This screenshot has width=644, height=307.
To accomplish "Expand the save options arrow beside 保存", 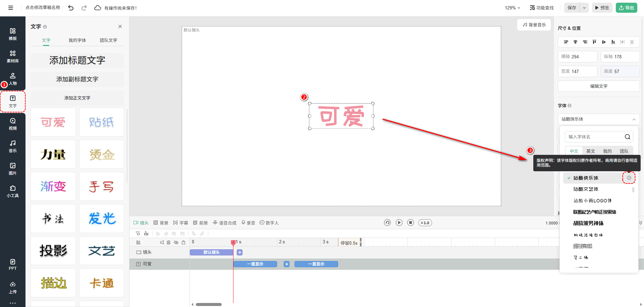I will [585, 8].
